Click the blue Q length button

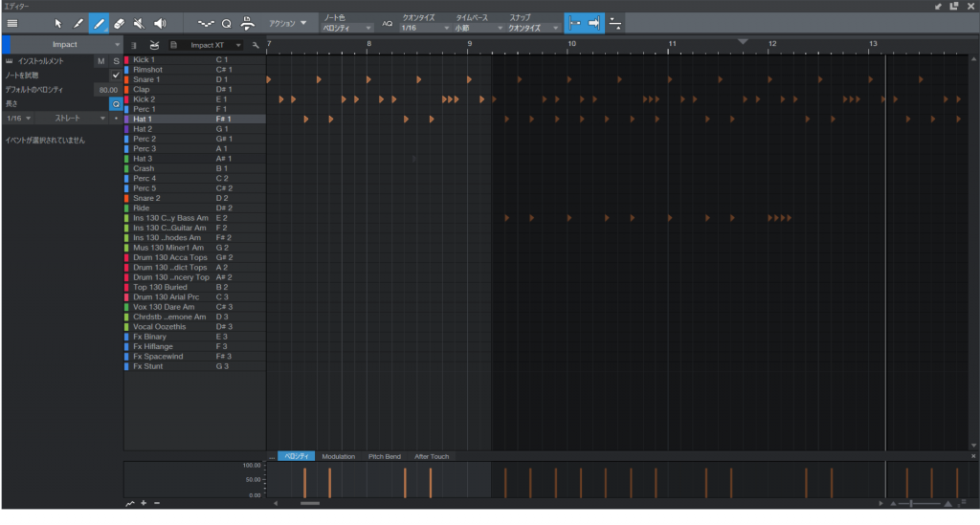click(x=116, y=103)
